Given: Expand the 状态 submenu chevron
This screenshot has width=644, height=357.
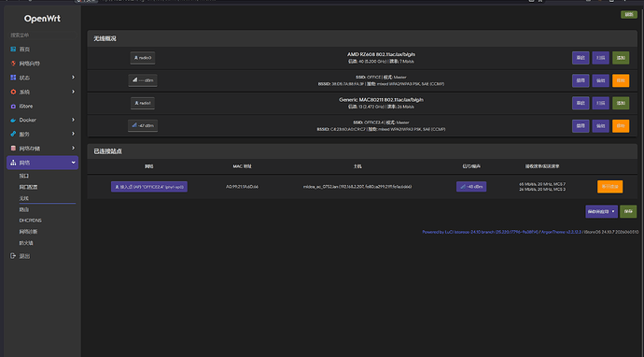Looking at the screenshot, I should tap(73, 78).
